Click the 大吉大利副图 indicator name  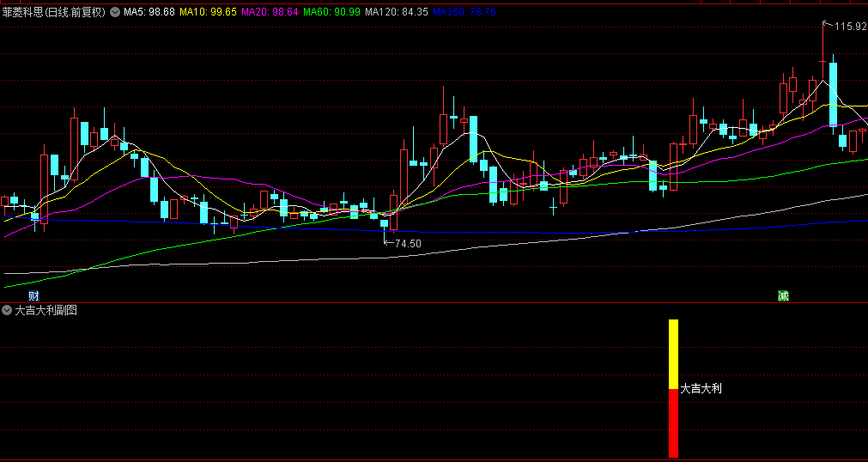tap(46, 310)
